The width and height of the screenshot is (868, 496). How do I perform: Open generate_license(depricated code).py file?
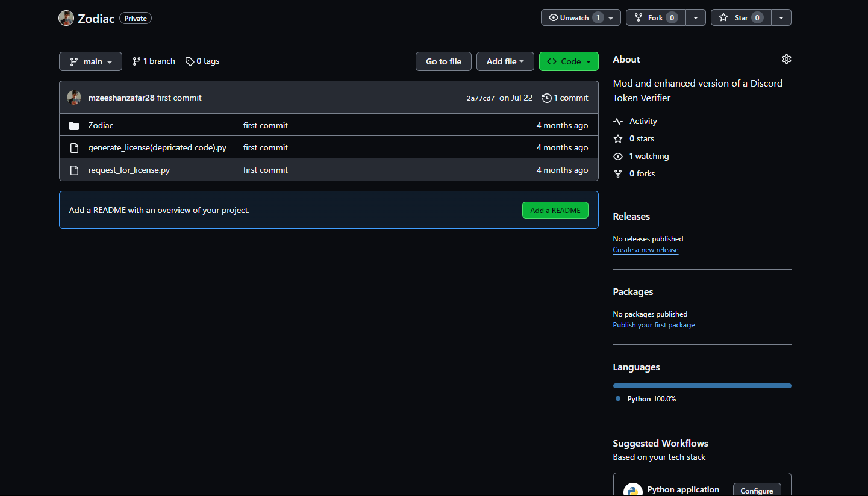click(157, 147)
